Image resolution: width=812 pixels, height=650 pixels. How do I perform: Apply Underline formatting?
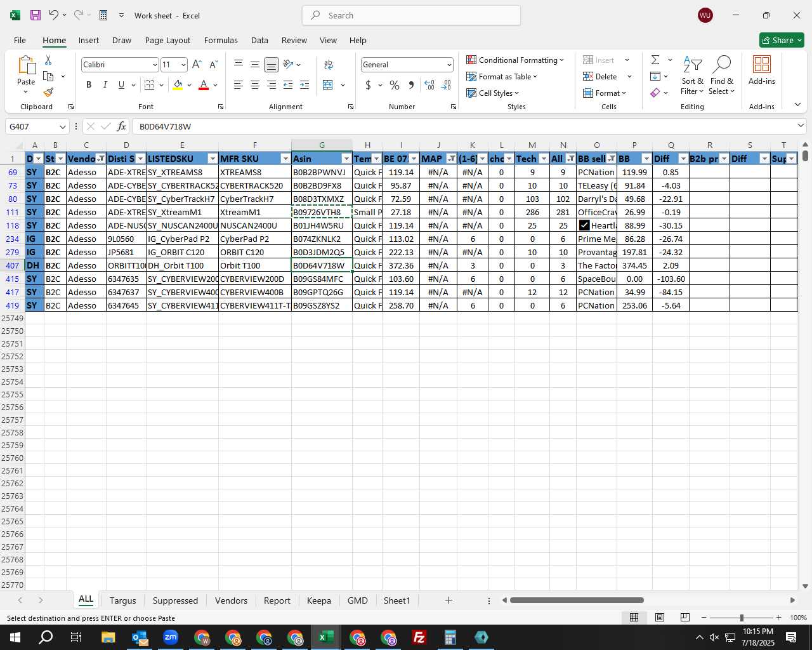click(x=121, y=84)
